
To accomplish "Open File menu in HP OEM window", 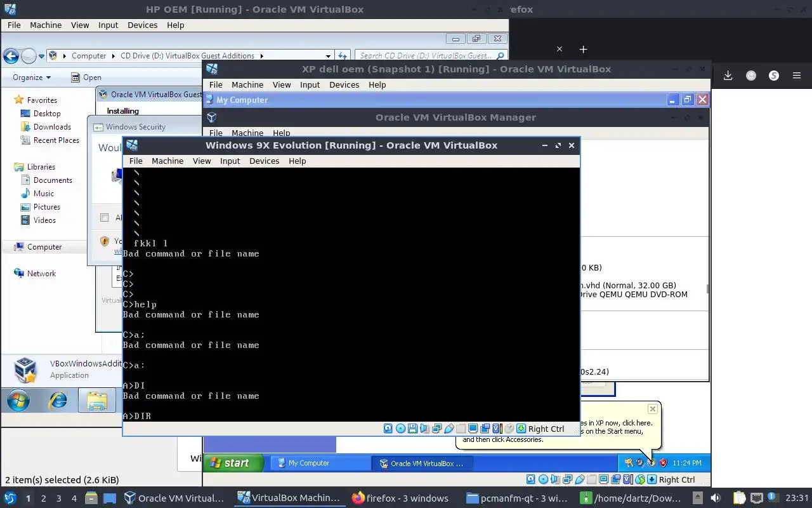I will click(x=14, y=25).
